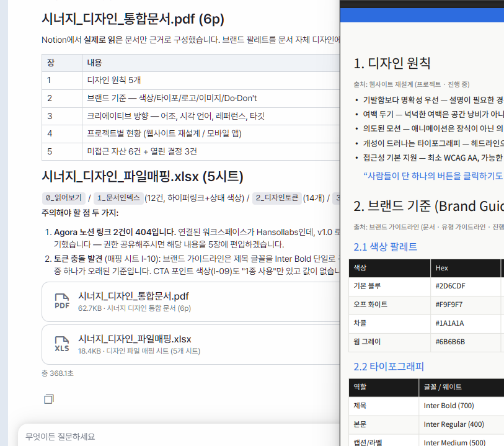Click the 62.7KB · 시너지 디자인 통합 문서 caption

tap(135, 308)
